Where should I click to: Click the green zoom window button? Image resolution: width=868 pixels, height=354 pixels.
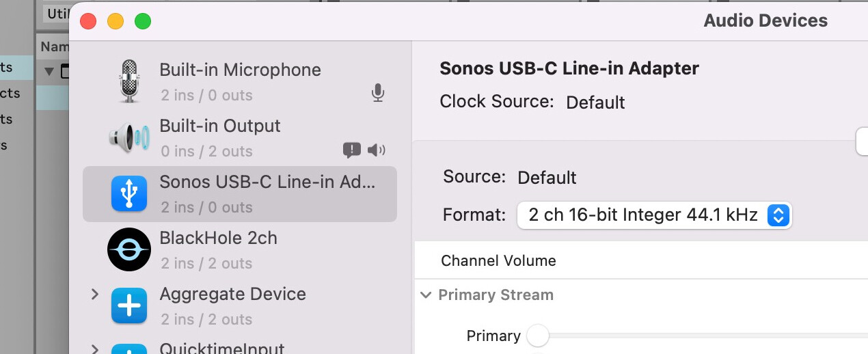tap(142, 21)
